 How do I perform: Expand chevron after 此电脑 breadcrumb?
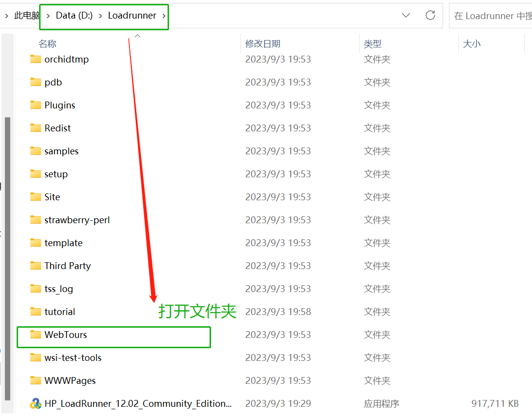[x=48, y=16]
